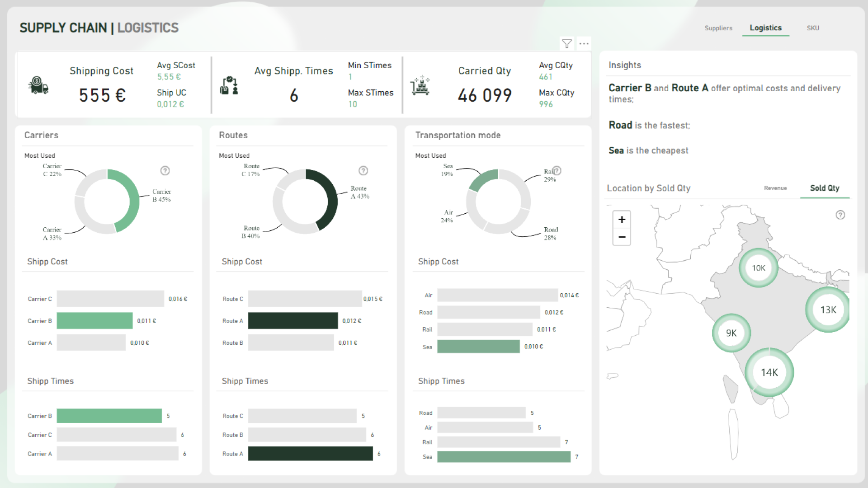Open help icon in Transportation mode panel
Image resolution: width=868 pixels, height=488 pixels.
pos(557,170)
